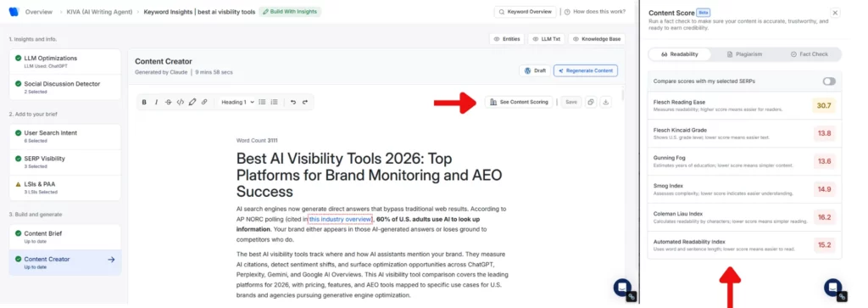Click 'Generated by Claude' text
868x308 pixels.
[x=160, y=72]
